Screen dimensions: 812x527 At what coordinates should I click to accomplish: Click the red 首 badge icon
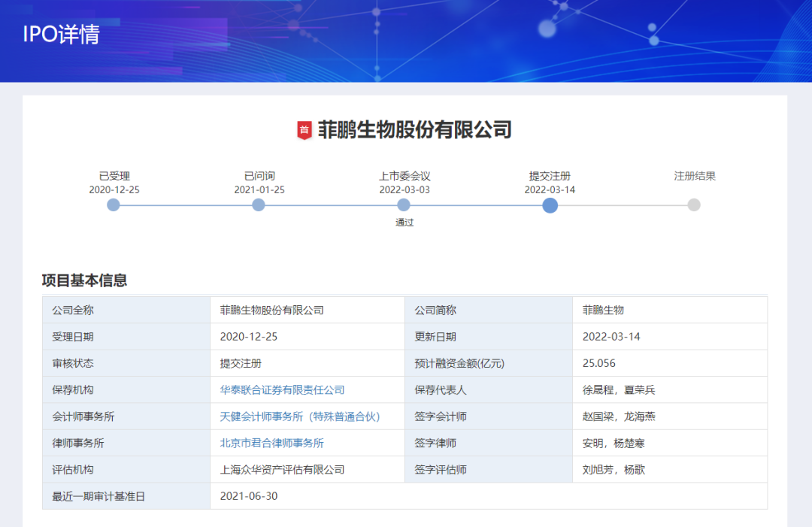pos(304,130)
